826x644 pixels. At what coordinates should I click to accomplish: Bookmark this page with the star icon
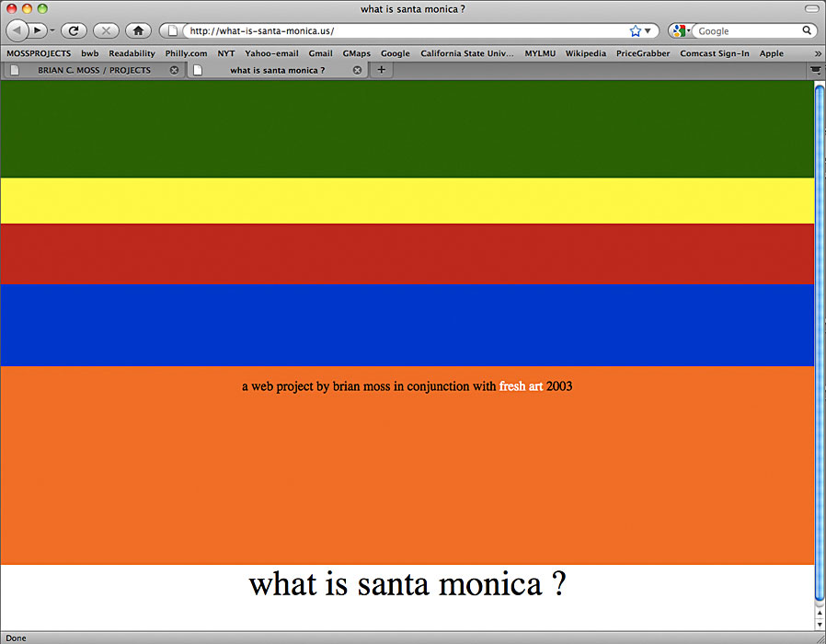pos(635,30)
